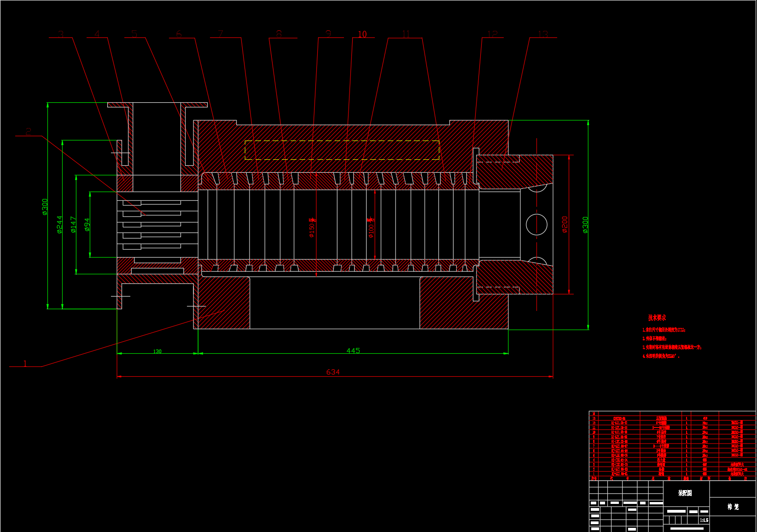Click the 130 horizontal dimension text
Screen dimensions: 757x532
click(157, 351)
